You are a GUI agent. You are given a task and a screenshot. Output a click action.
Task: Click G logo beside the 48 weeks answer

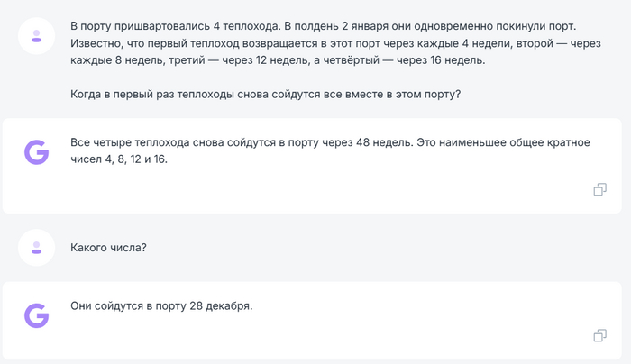click(x=36, y=152)
